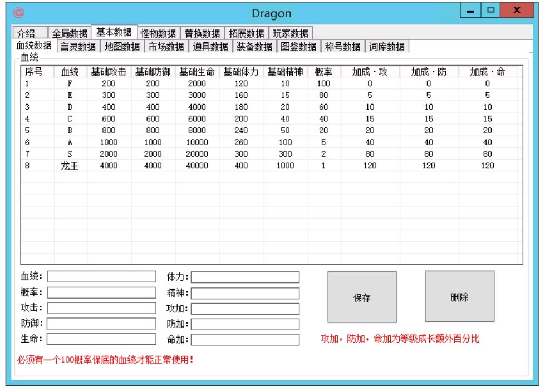Switch to the 地图数据 sub-tab

click(122, 47)
